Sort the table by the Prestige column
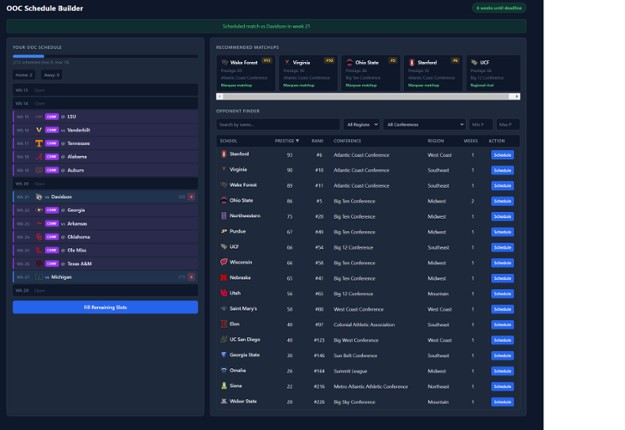This screenshot has height=430, width=625. click(286, 141)
